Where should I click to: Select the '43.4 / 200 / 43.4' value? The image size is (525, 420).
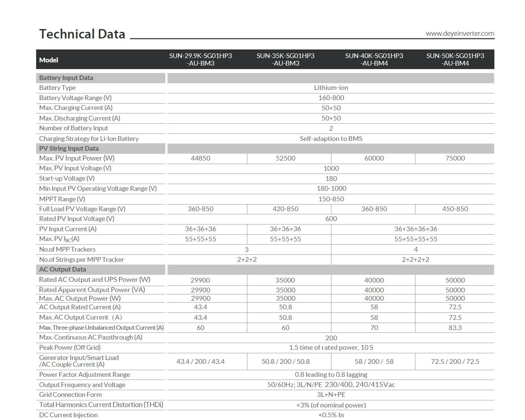201,362
